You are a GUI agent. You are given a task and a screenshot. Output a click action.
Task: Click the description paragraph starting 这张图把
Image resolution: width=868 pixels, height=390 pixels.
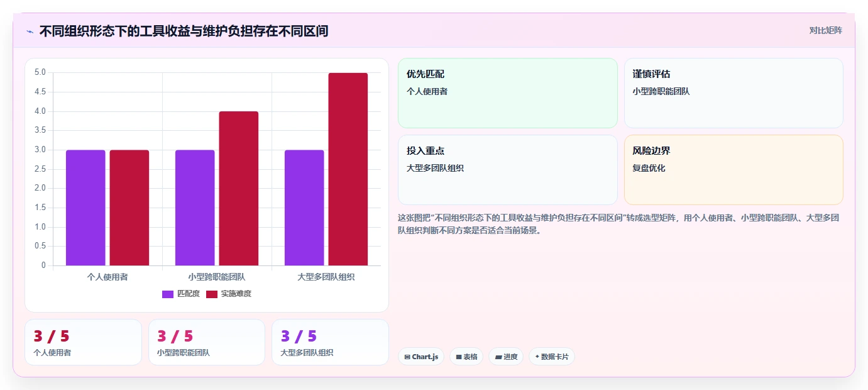[618, 224]
